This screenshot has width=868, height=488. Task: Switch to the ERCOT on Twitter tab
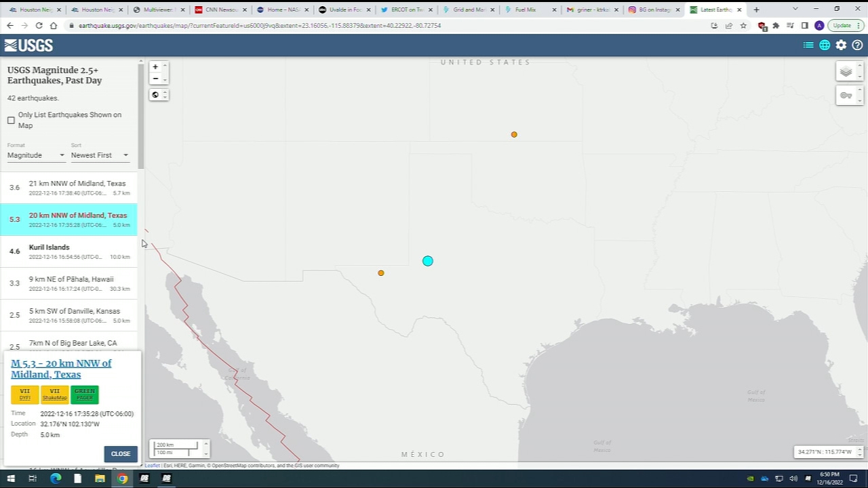[407, 9]
